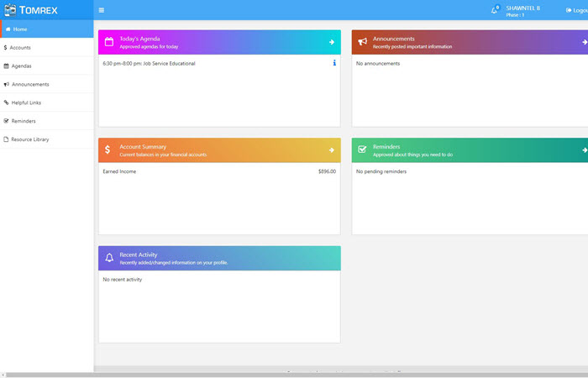Click the horizontal scrollbar at the bottom
This screenshot has width=588, height=378.
(297, 375)
